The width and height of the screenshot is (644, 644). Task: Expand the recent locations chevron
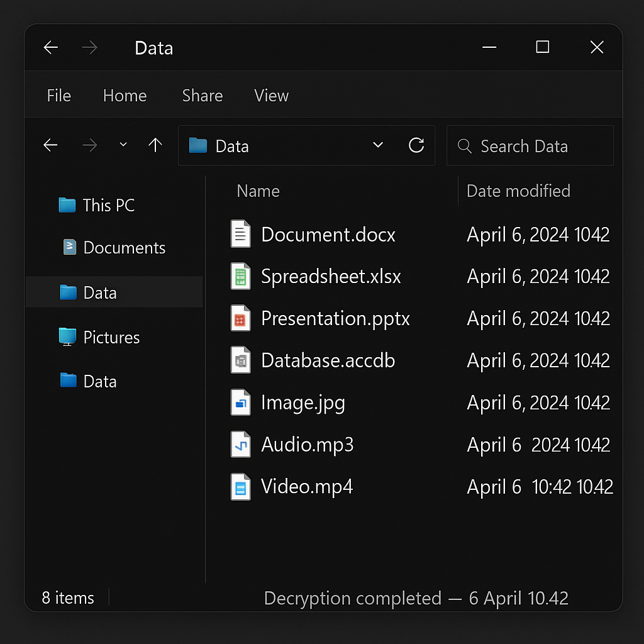pyautogui.click(x=123, y=145)
